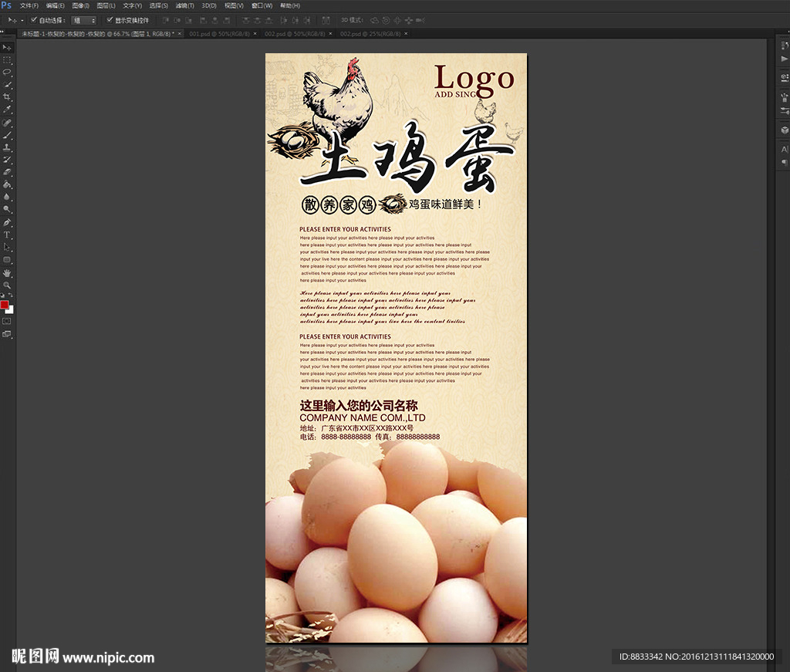Click the 3D camera video icon

(x=420, y=20)
